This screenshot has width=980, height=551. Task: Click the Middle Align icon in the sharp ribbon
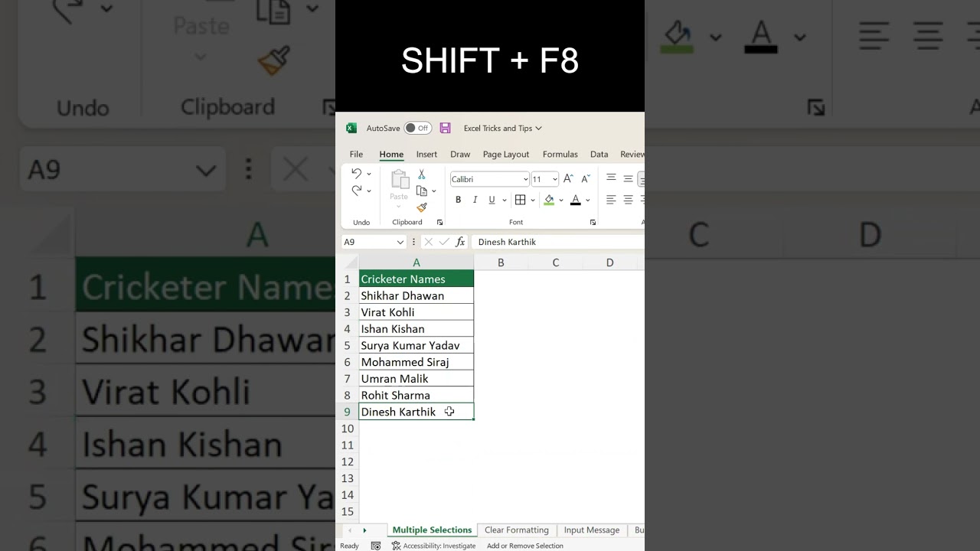click(628, 178)
